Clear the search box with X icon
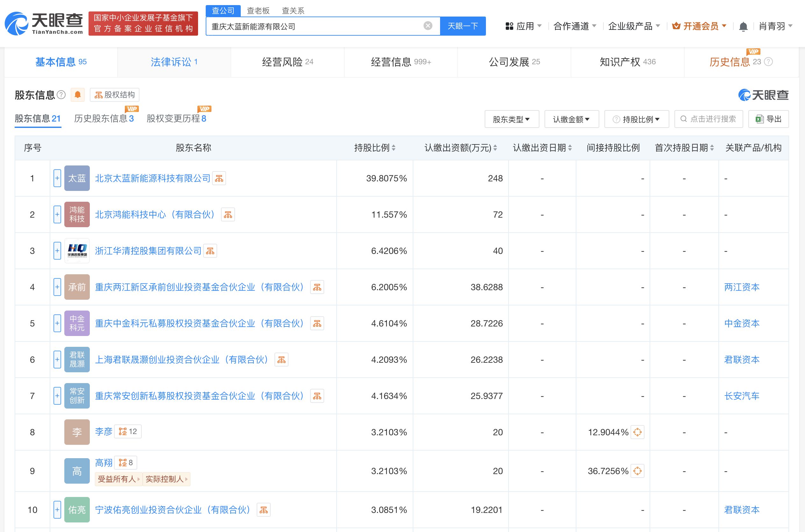The height and width of the screenshot is (532, 805). (428, 26)
